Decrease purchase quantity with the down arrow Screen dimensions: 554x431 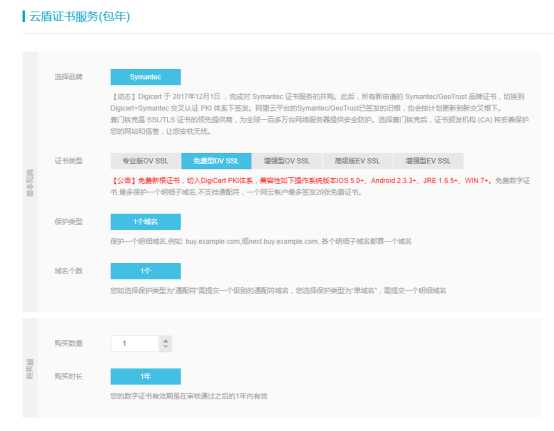click(165, 347)
